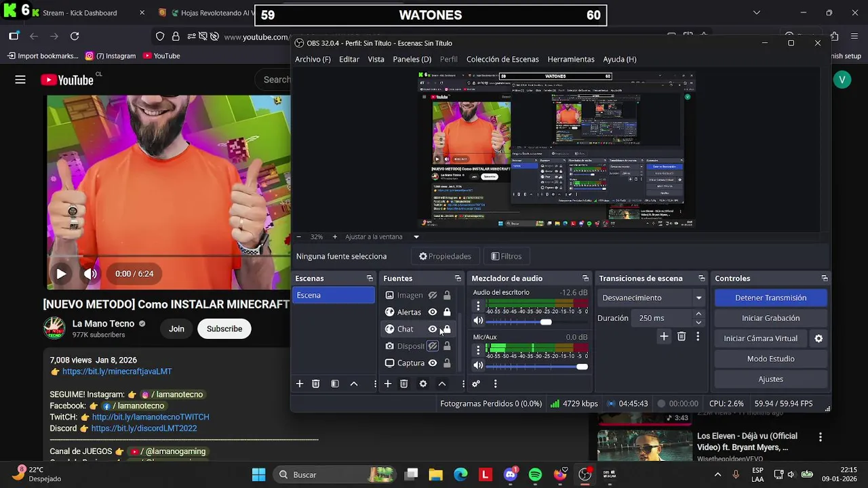
Task: Open Herramientas menu in OBS
Action: coord(571,59)
